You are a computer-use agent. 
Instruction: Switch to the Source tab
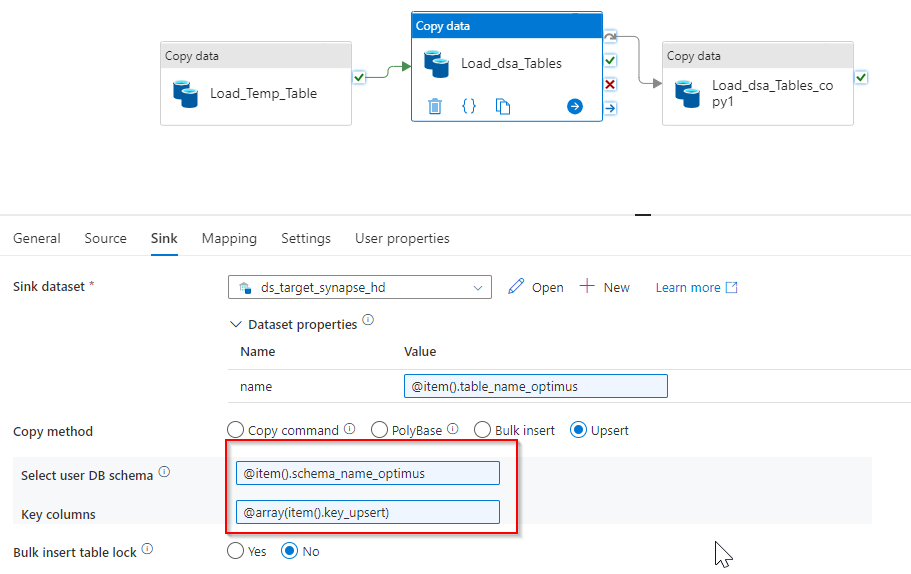(x=105, y=238)
